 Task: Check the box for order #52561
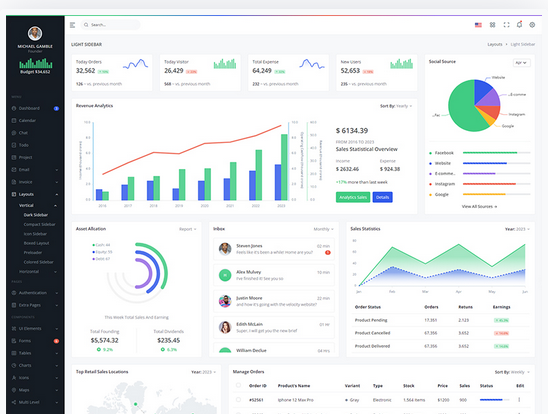[x=238, y=400]
